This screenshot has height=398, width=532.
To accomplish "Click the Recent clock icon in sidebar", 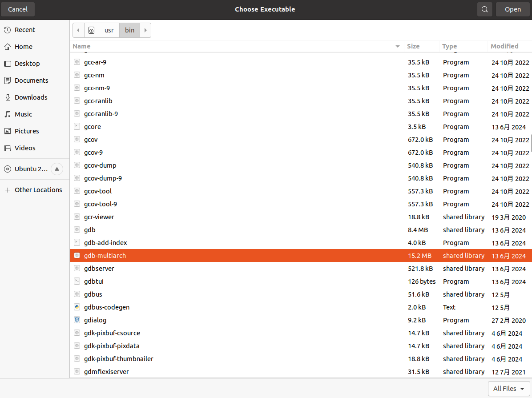I will (8, 30).
